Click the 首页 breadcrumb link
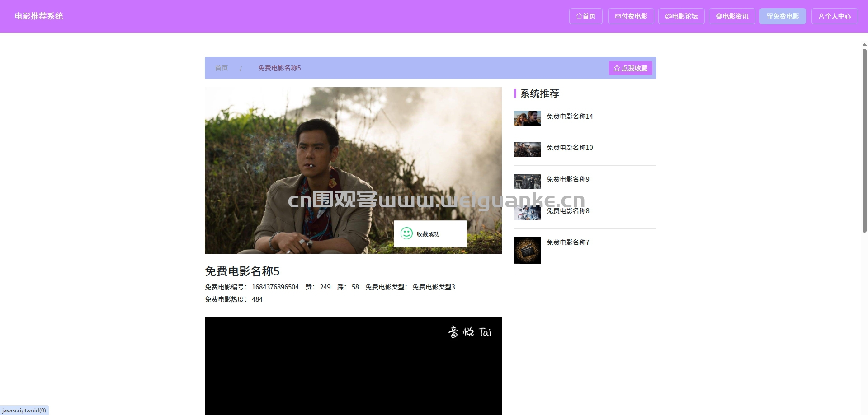Screen dimensions: 868x415 tap(222, 68)
